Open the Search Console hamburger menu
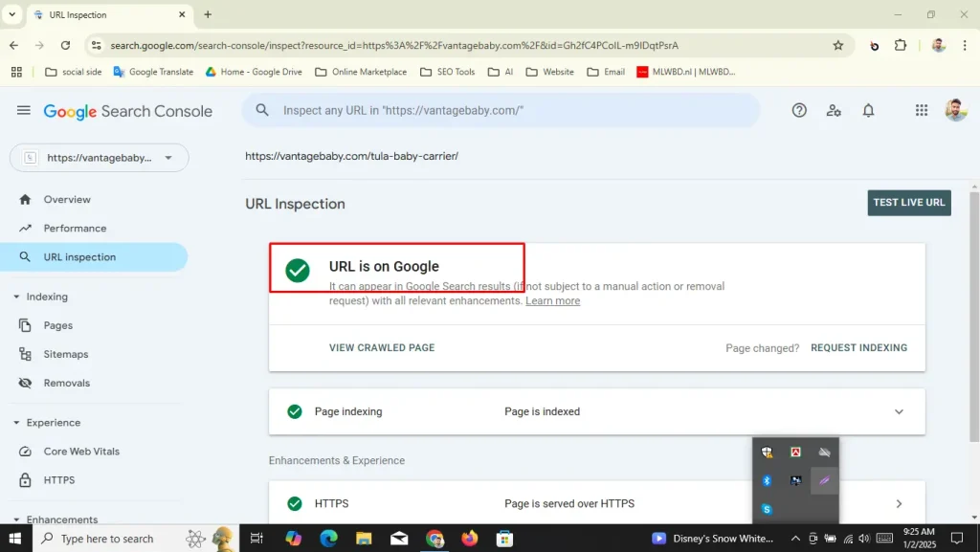Image resolution: width=980 pixels, height=552 pixels. coord(23,111)
